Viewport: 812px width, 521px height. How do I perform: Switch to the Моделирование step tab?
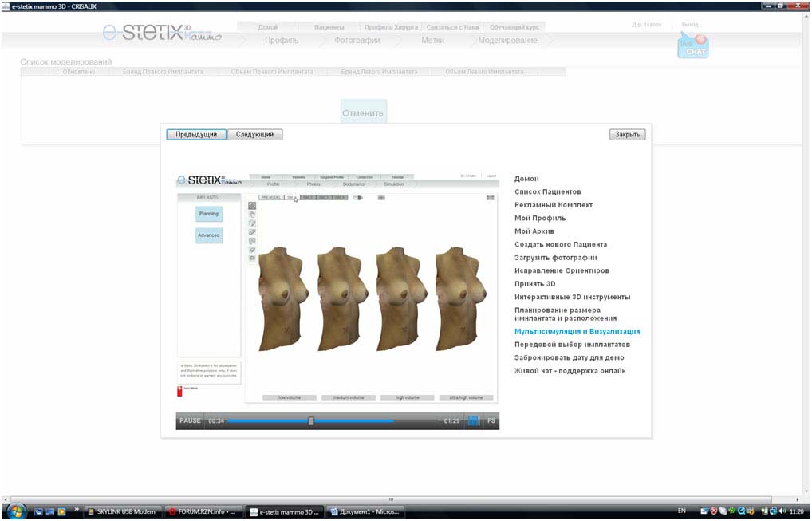(507, 41)
